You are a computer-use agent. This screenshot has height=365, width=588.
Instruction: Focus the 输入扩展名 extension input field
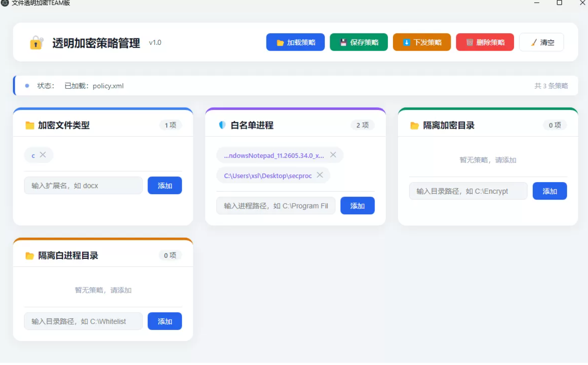[x=83, y=186]
